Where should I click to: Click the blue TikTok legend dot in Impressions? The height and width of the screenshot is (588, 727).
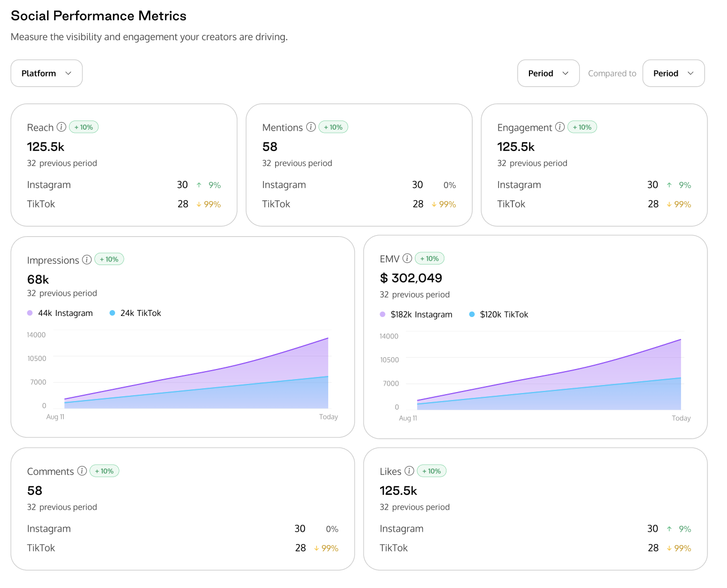[112, 313]
